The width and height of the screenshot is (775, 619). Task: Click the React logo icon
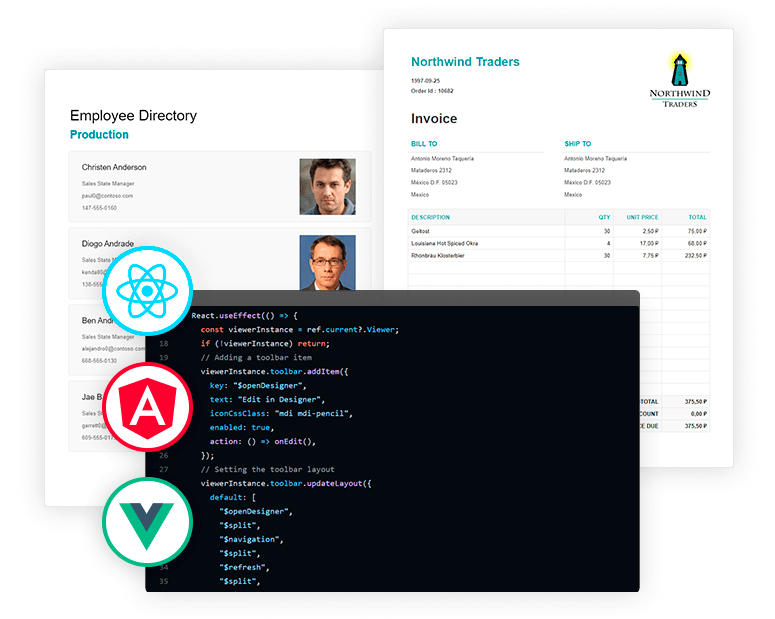[x=146, y=291]
